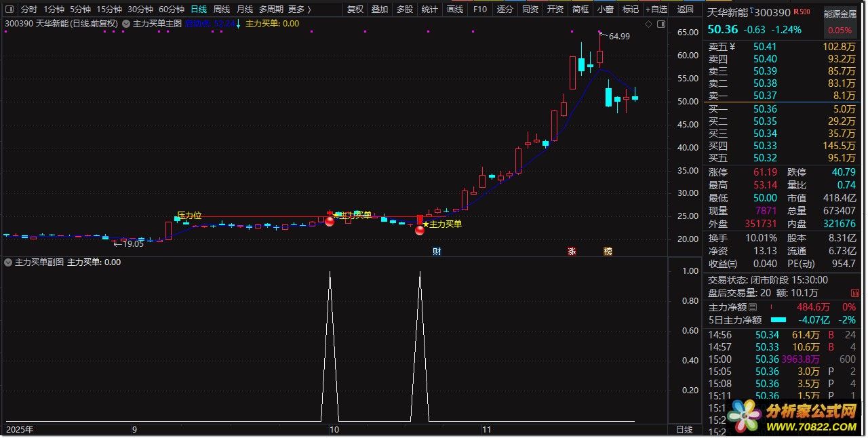Image resolution: width=868 pixels, height=438 pixels.
Task: Expand the 主力买单副图 sub-chart indicator menu
Action: click(9, 262)
